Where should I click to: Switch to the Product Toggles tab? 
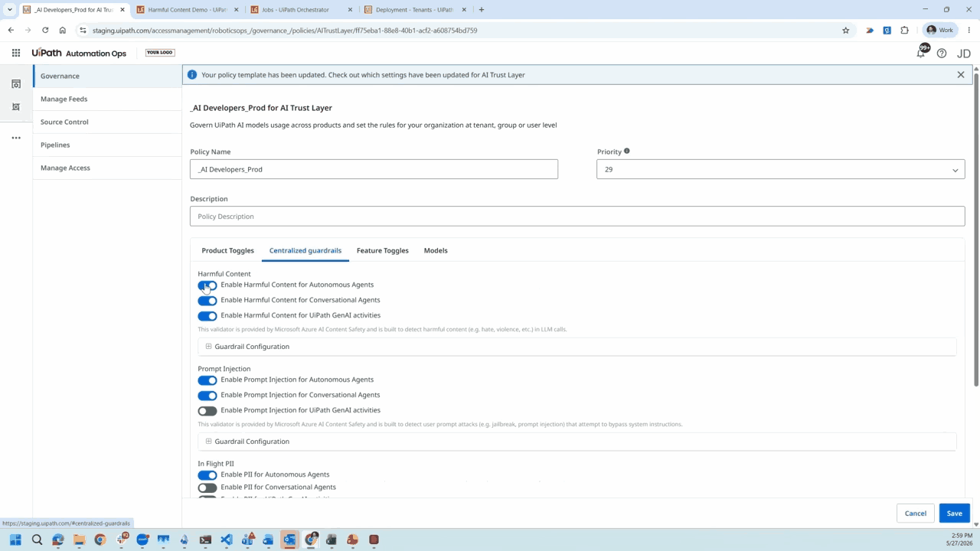[x=227, y=250]
